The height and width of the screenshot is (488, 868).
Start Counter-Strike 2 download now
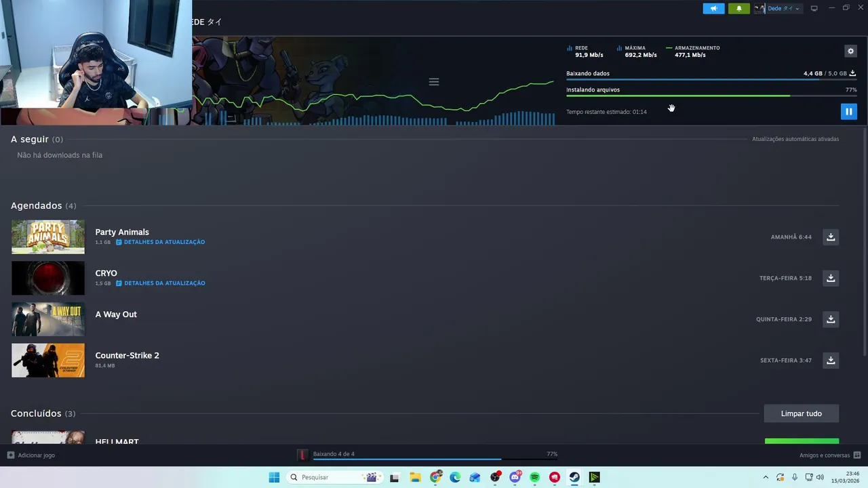(x=831, y=360)
